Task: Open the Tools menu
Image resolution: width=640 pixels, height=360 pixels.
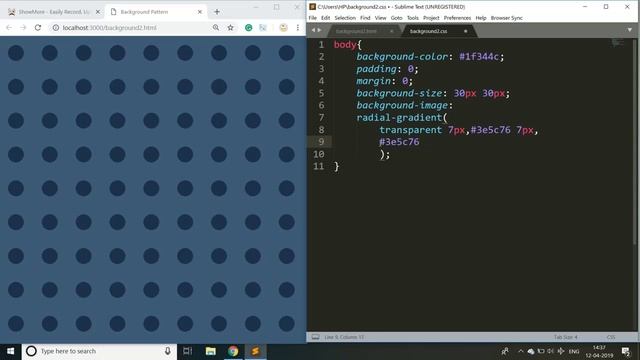Action: point(413,18)
